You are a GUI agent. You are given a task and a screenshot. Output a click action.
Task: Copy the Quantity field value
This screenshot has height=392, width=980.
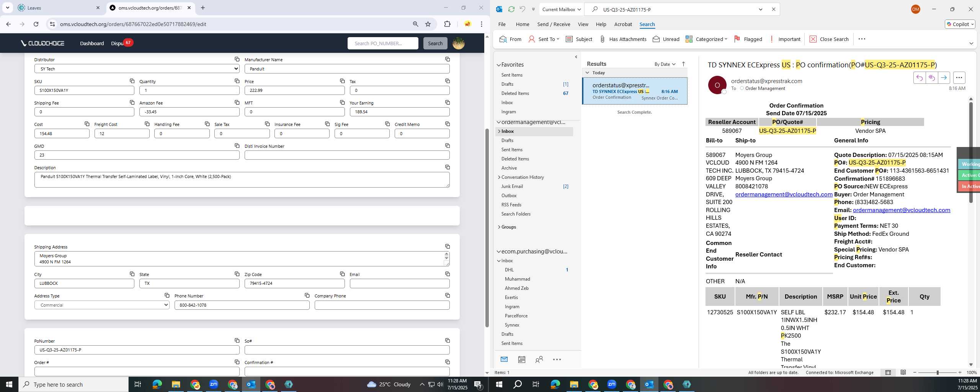point(237,81)
